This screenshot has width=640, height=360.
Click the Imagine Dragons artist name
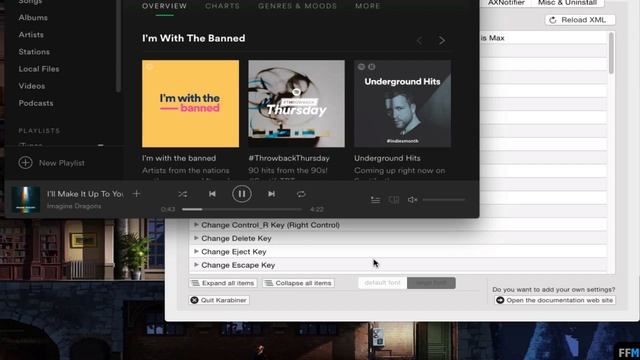pos(74,206)
